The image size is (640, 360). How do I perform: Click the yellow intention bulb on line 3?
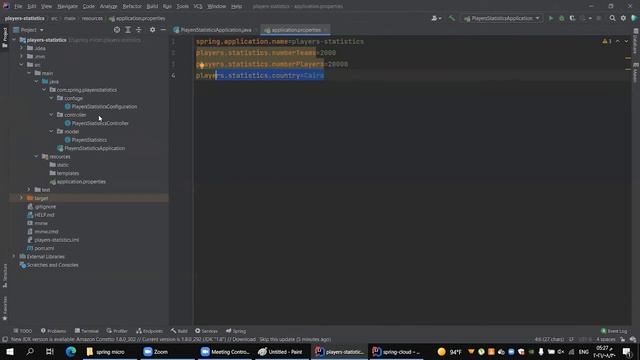pyautogui.click(x=202, y=65)
